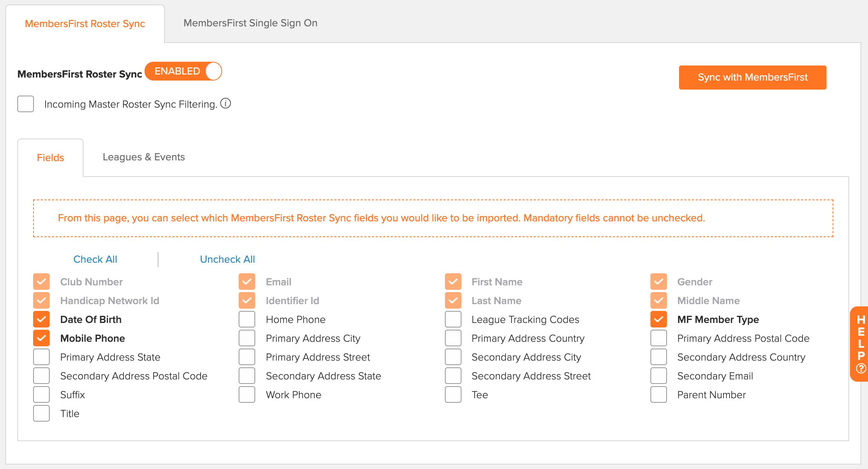Click the info icon next to Sync Filtering
Screen dimensions: 868x469
click(225, 103)
